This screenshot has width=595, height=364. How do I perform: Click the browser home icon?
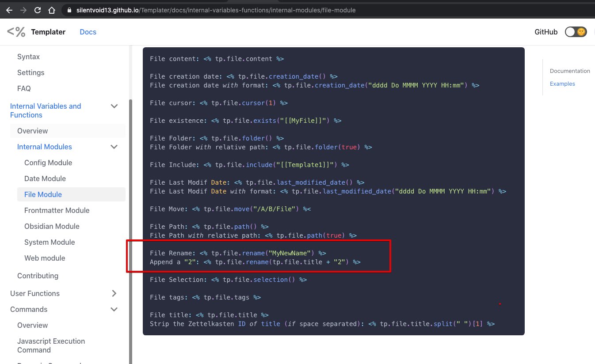pos(52,10)
